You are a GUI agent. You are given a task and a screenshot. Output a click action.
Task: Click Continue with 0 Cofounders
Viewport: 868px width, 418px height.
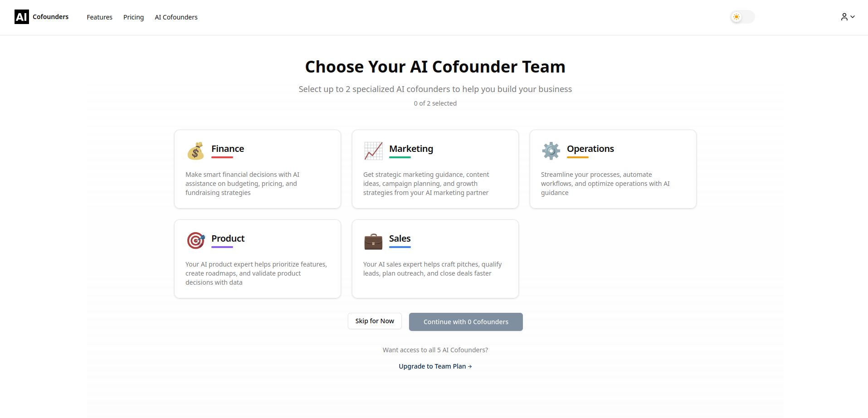click(465, 321)
